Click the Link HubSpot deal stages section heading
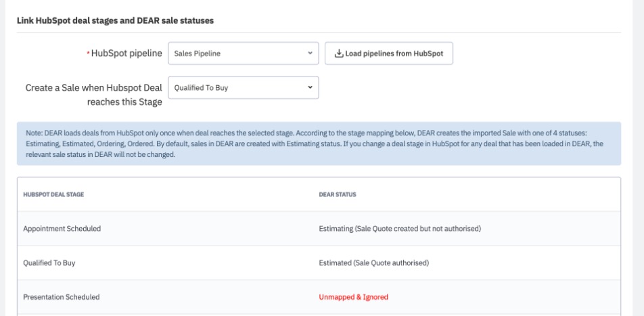This screenshot has width=644, height=316. [x=114, y=21]
